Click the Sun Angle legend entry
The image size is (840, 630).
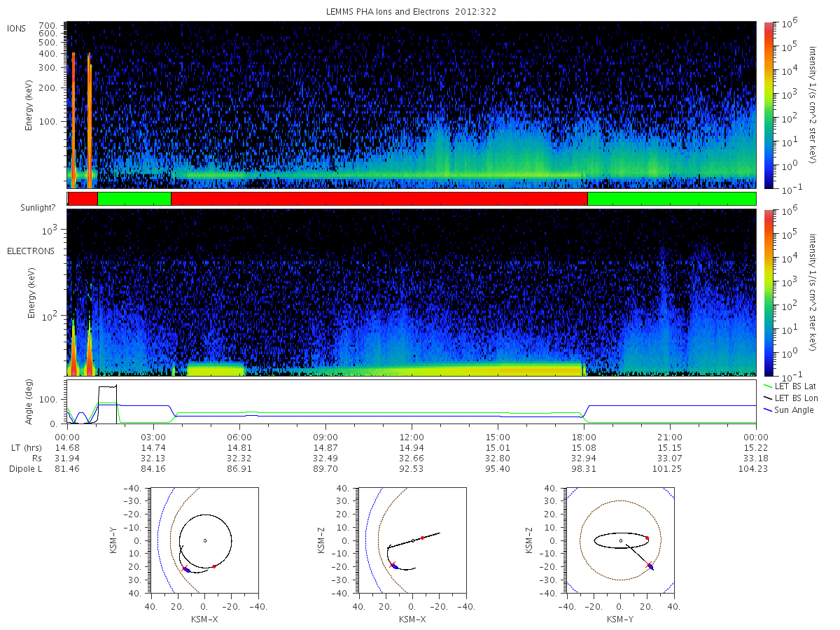tap(788, 409)
